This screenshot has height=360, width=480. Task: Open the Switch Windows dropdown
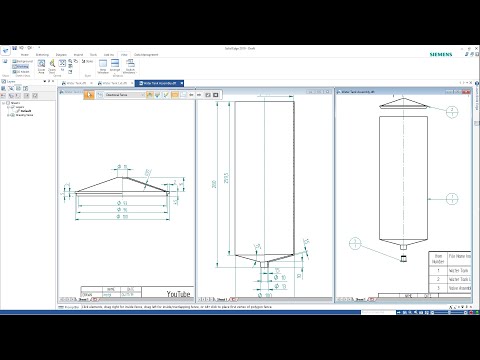click(130, 66)
